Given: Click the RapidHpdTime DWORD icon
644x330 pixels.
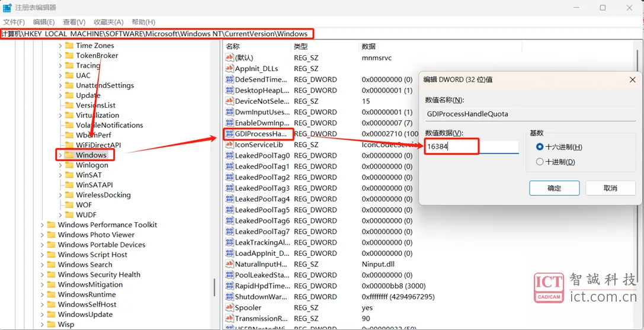Looking at the screenshot, I should coord(230,286).
